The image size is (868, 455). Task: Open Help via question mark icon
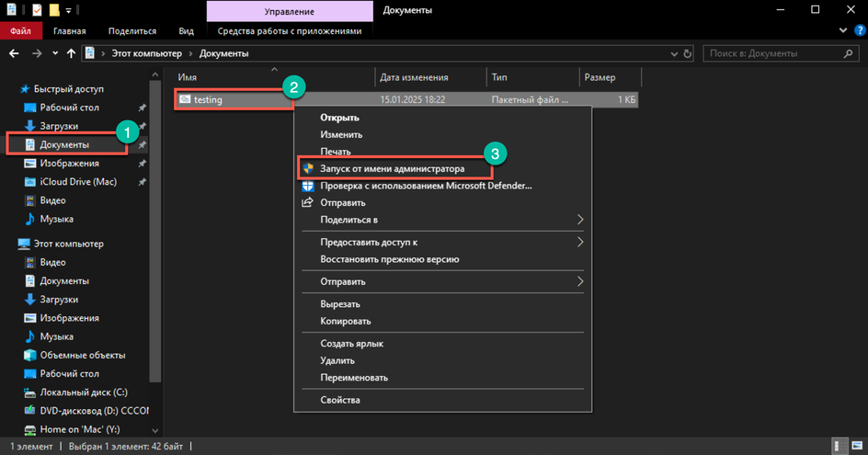click(860, 31)
